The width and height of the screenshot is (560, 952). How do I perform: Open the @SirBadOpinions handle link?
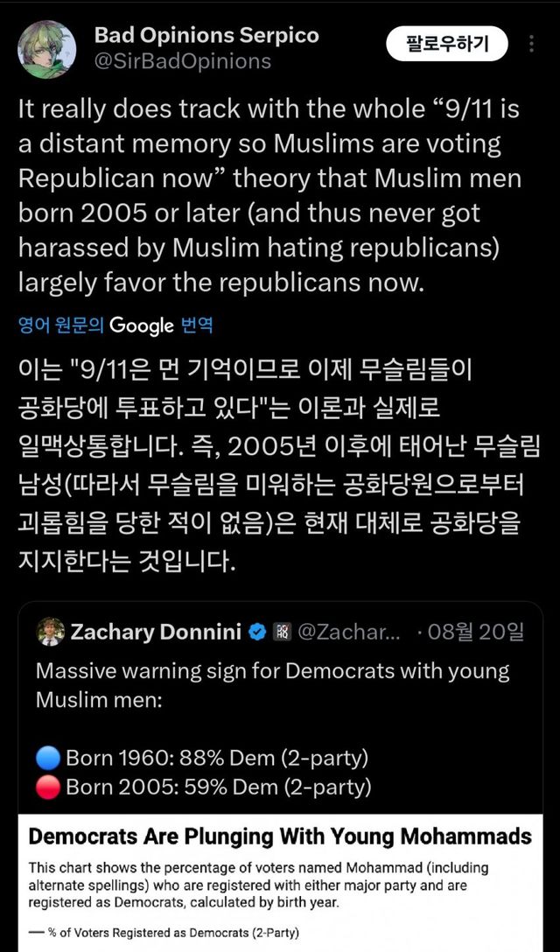(x=182, y=61)
